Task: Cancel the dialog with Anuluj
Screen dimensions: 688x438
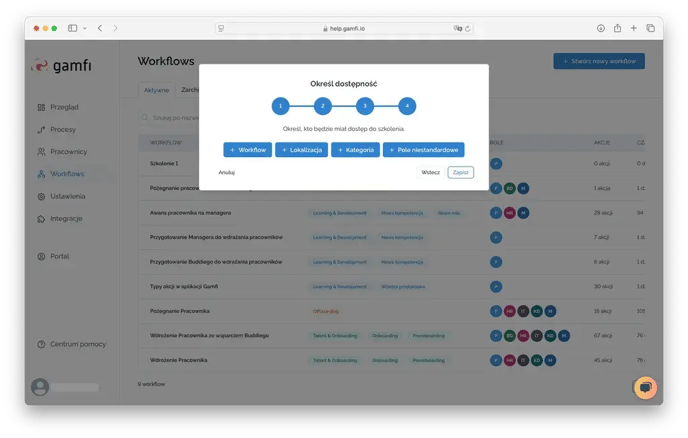Action: [226, 172]
